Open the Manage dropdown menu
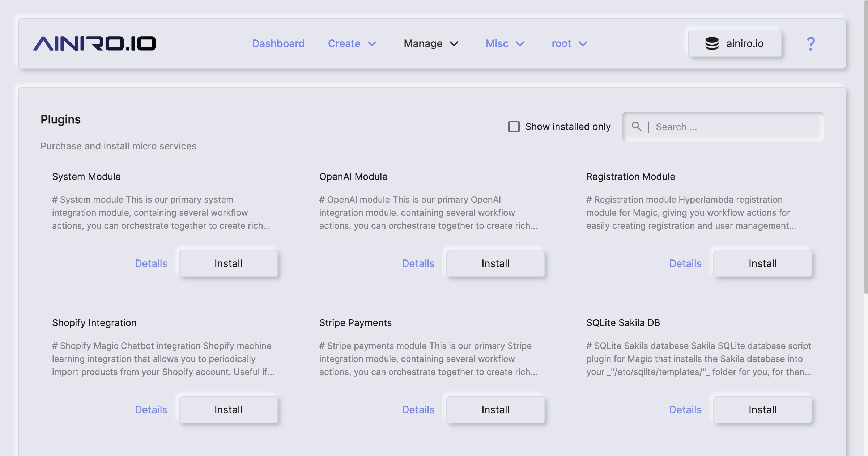Image resolution: width=868 pixels, height=456 pixels. pyautogui.click(x=431, y=43)
